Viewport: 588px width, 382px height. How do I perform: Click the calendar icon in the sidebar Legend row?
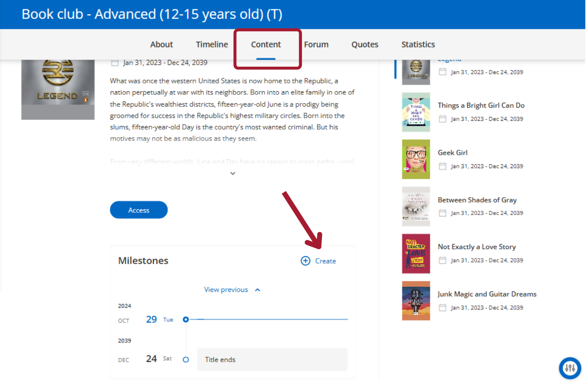443,72
